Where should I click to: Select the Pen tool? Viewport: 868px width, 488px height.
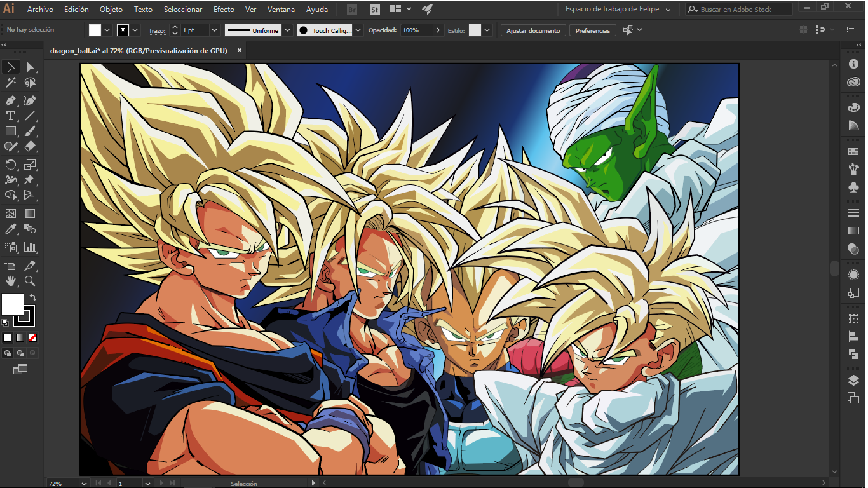click(x=10, y=100)
